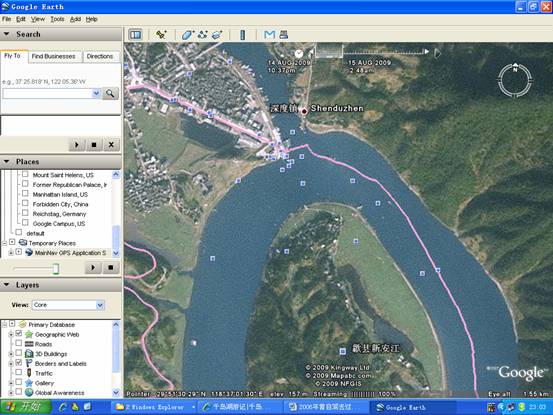The height and width of the screenshot is (415, 553).
Task: Expand the Temporary Places tree node
Action: click(x=4, y=243)
